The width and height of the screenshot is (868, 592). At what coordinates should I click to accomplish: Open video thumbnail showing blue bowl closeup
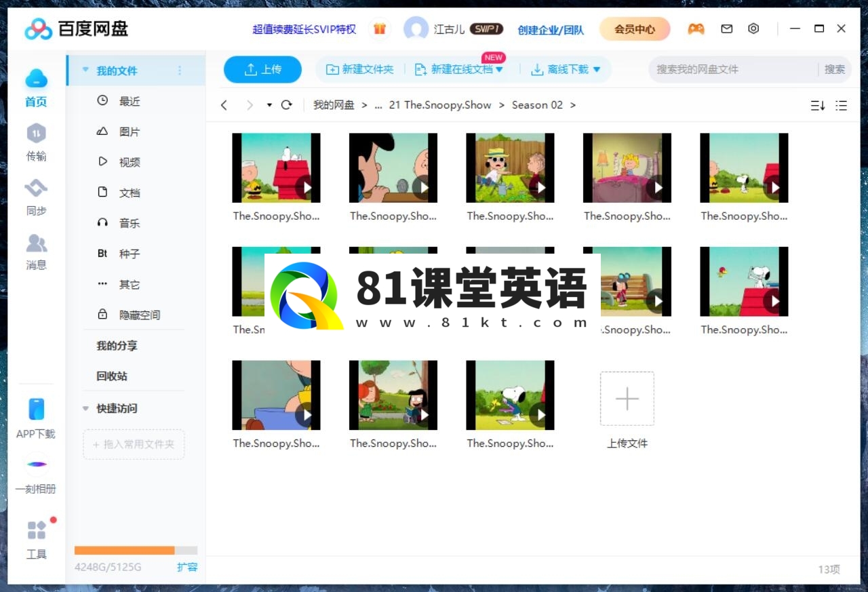pos(276,395)
